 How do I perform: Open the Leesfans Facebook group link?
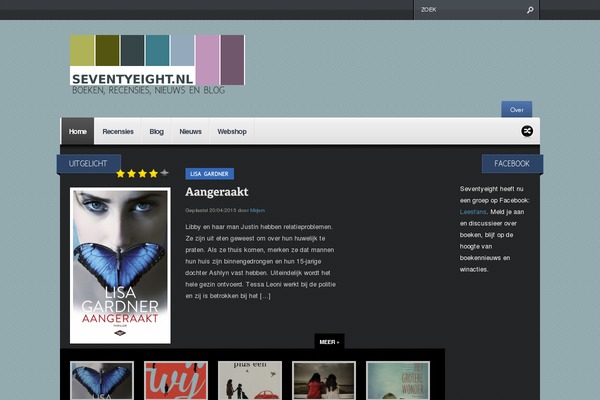[x=473, y=212]
